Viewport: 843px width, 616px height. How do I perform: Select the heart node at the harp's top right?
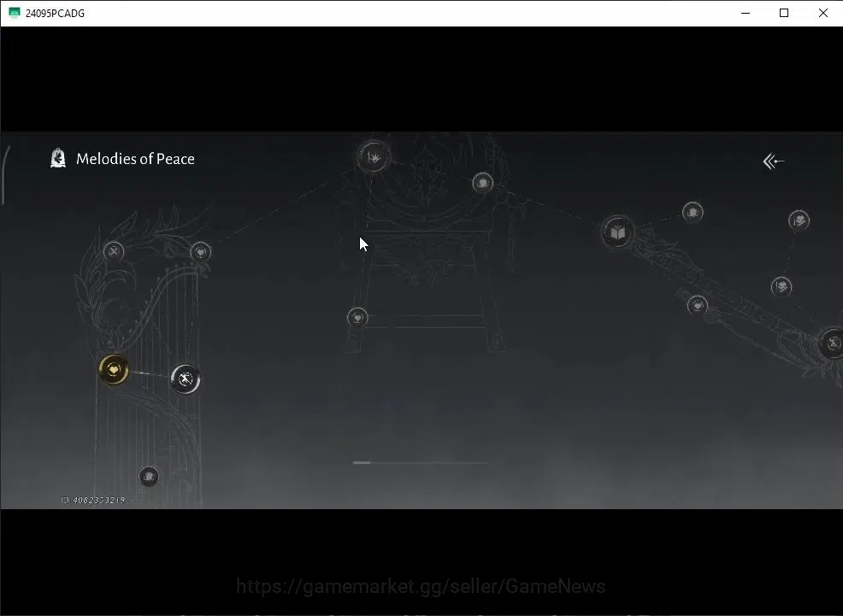(x=201, y=251)
